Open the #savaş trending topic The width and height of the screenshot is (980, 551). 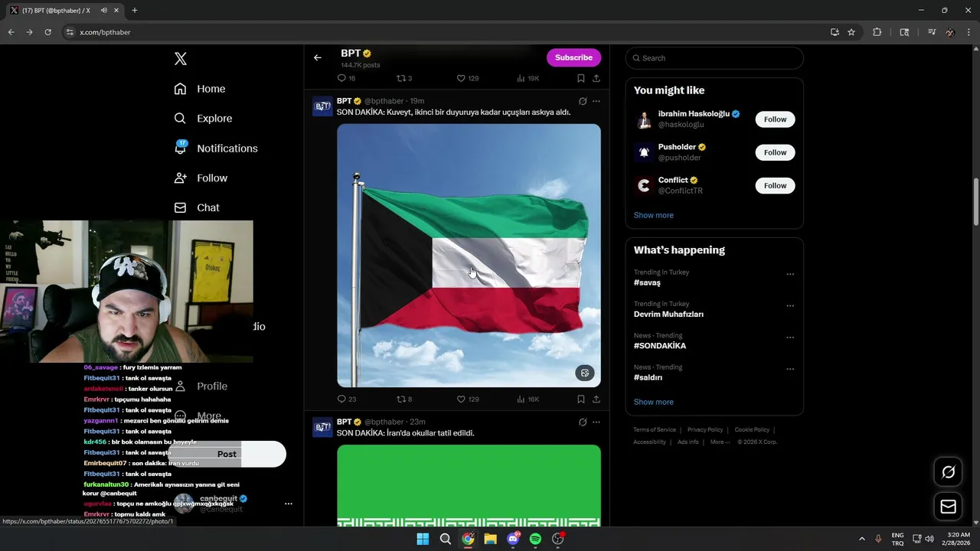pos(647,282)
